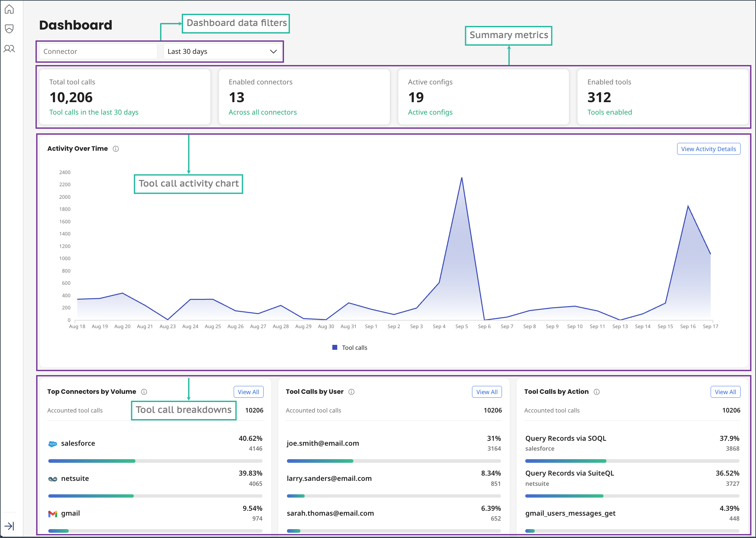Viewport: 756px width, 538px height.
Task: Click the netsuite logo icon
Action: pos(53,479)
